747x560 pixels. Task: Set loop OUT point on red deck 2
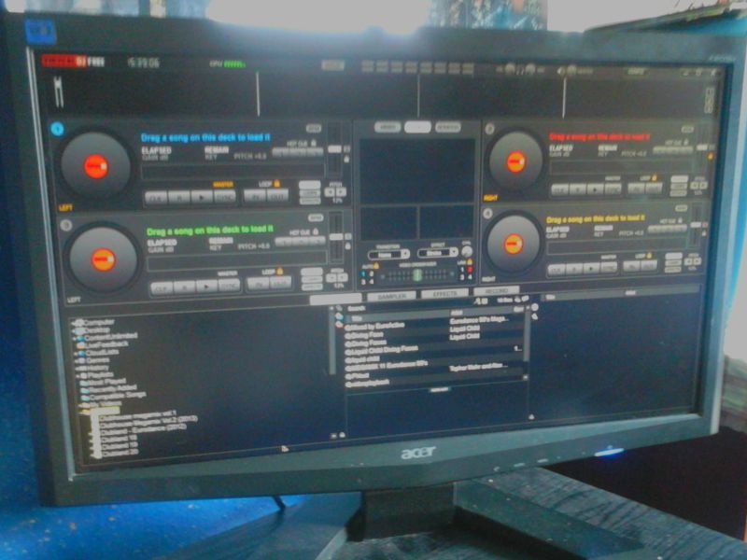click(x=654, y=189)
